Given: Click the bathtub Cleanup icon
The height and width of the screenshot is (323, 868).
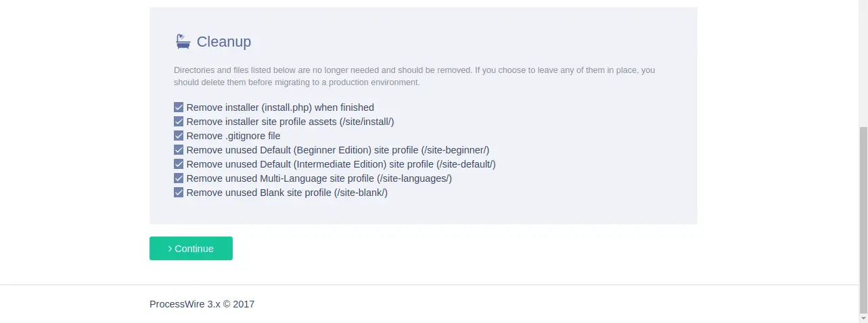Looking at the screenshot, I should 183,41.
